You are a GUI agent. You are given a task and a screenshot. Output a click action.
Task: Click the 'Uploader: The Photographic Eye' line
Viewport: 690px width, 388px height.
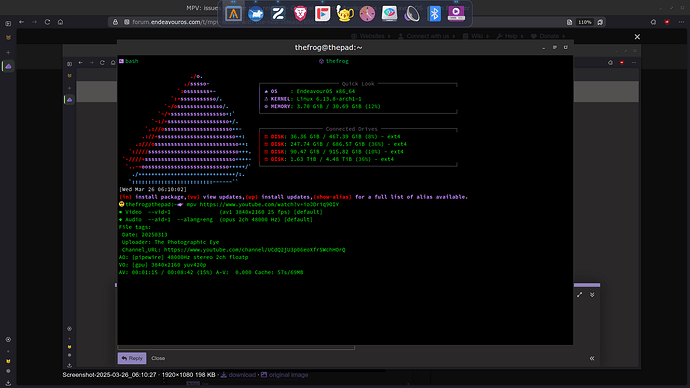pyautogui.click(x=170, y=242)
